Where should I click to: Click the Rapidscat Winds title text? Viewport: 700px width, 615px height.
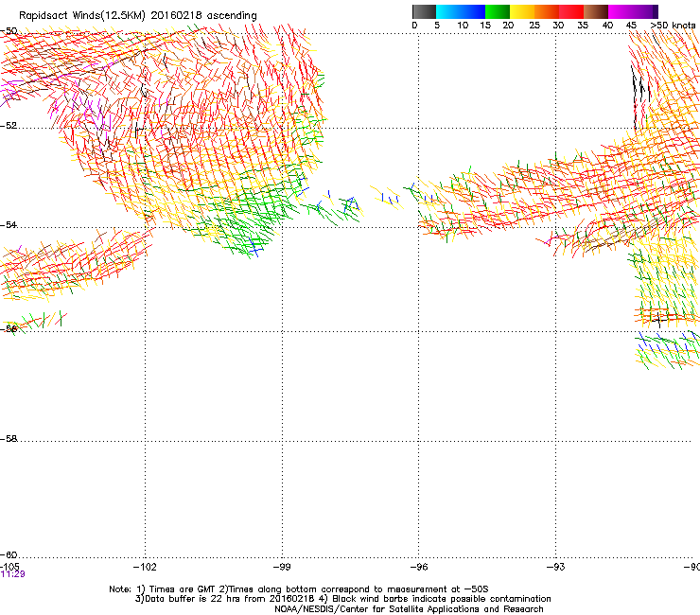pyautogui.click(x=137, y=16)
